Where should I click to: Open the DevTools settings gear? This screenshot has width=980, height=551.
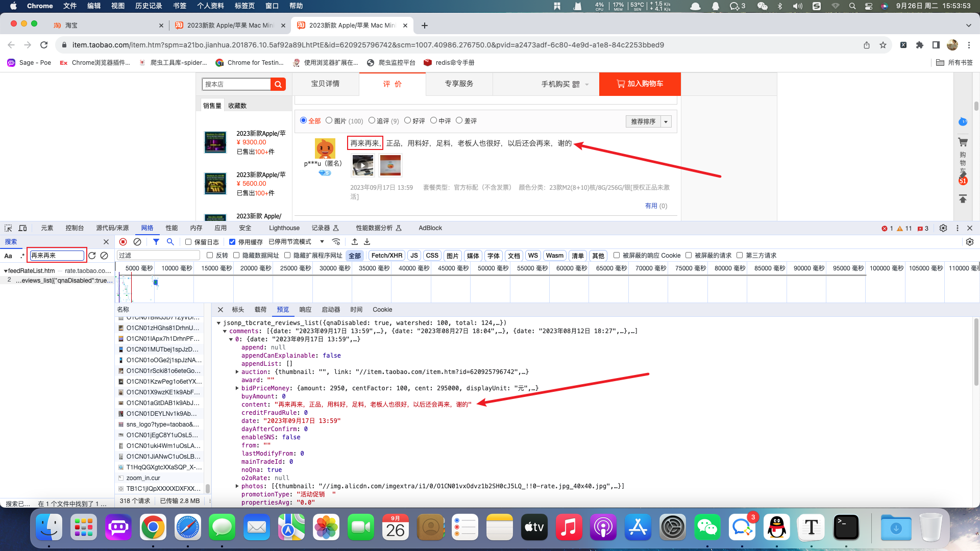943,228
